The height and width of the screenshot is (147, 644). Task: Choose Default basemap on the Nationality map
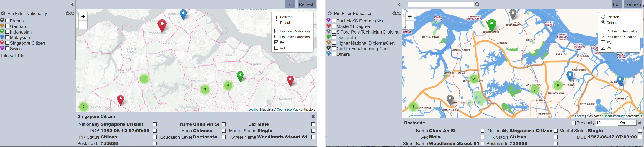(x=277, y=22)
